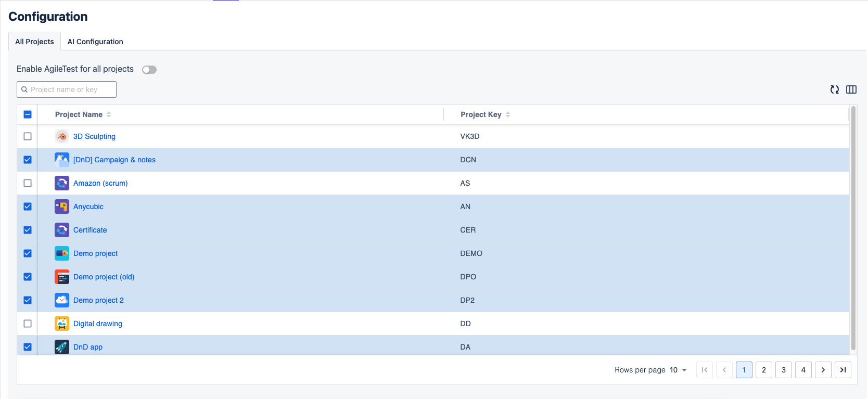Viewport: 868px width, 399px height.
Task: Open the Demo project 2 link
Action: [x=98, y=300]
